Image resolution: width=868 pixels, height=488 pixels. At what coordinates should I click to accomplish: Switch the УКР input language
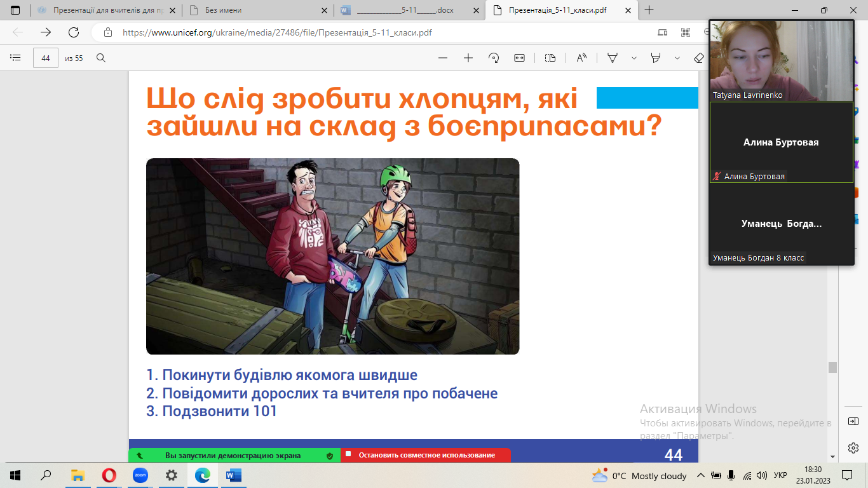click(x=781, y=475)
